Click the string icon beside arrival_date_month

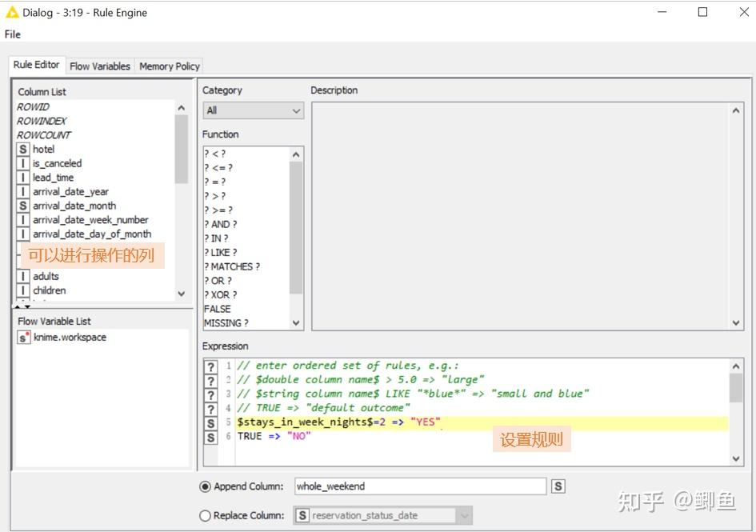click(22, 206)
